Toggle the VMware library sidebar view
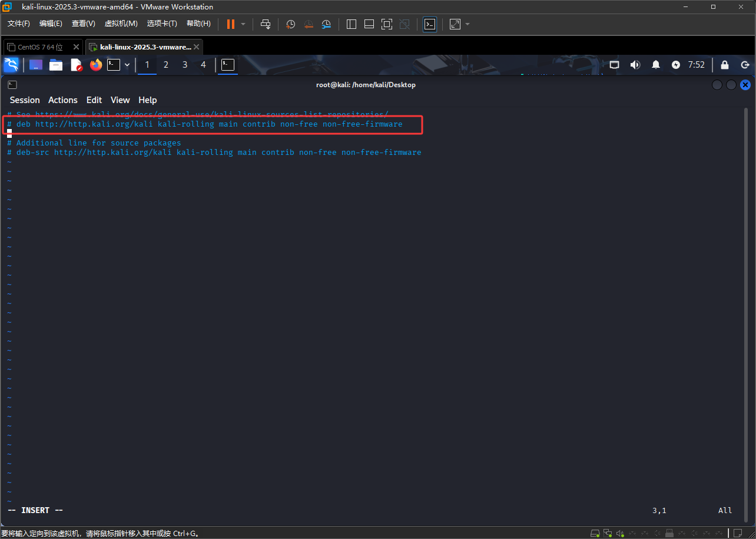This screenshot has width=756, height=539. coord(352,24)
